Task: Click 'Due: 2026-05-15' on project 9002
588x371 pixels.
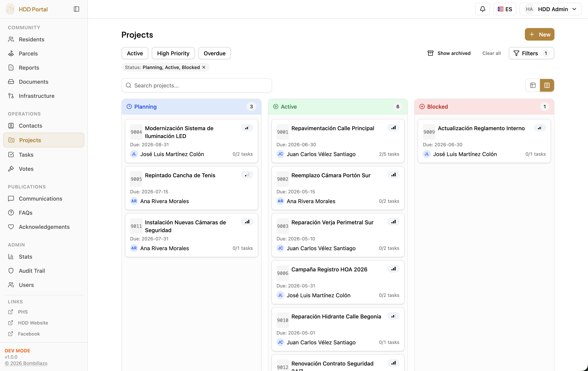Action: coord(295,192)
